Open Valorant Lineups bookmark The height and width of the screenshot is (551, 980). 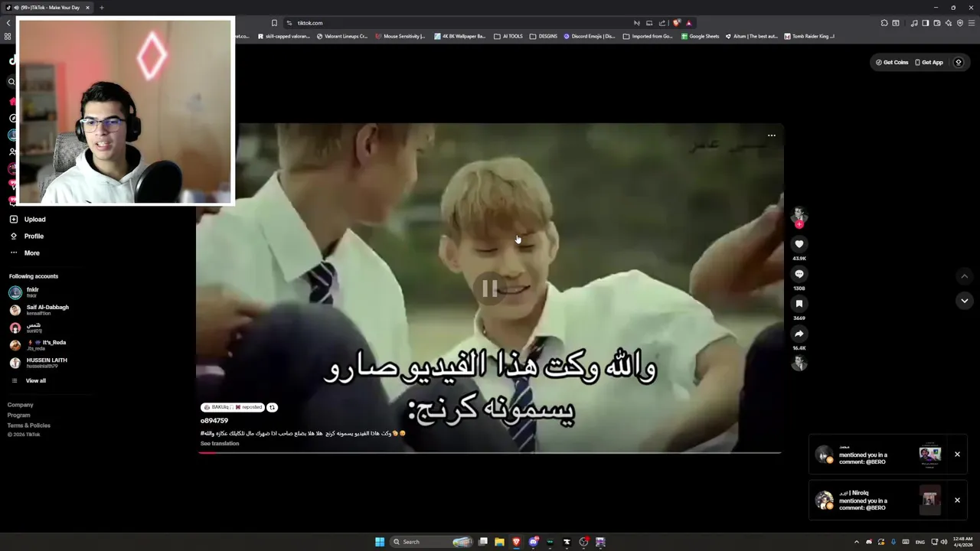pos(342,36)
